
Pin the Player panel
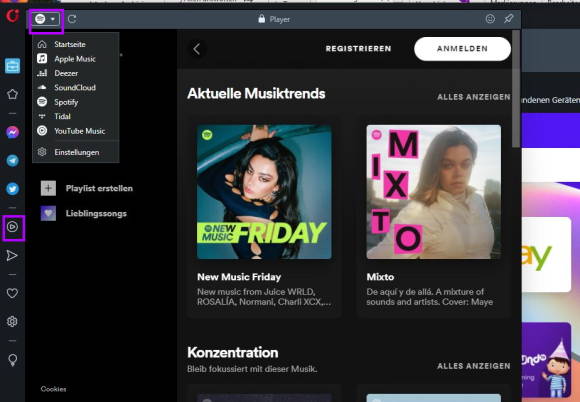click(509, 19)
